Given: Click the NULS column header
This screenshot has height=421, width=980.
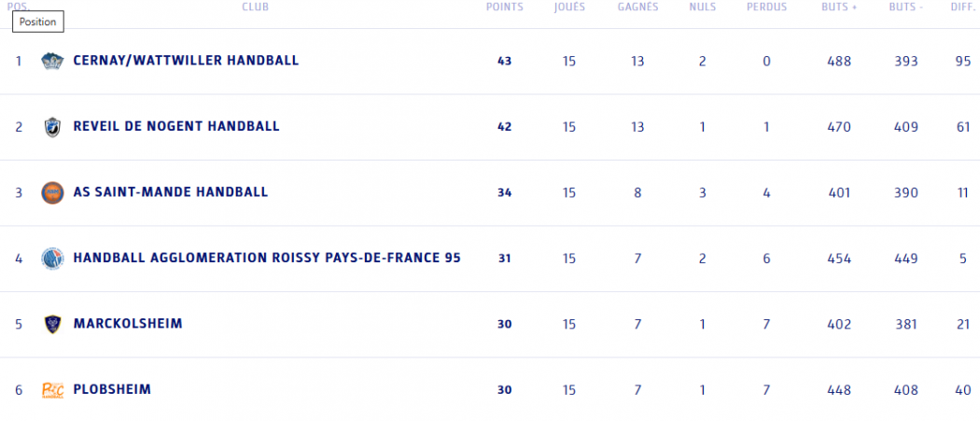Looking at the screenshot, I should pos(702,7).
